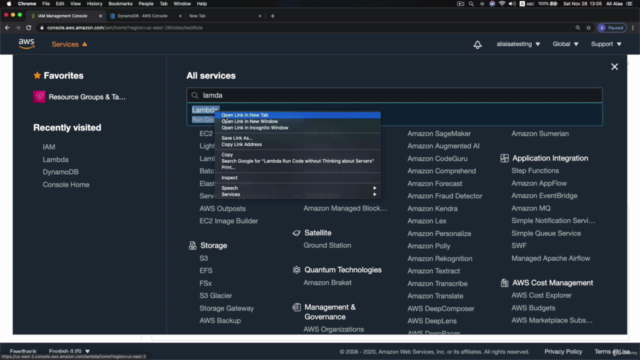640x360 pixels.
Task: Select Print... in the context menu
Action: pos(298,167)
